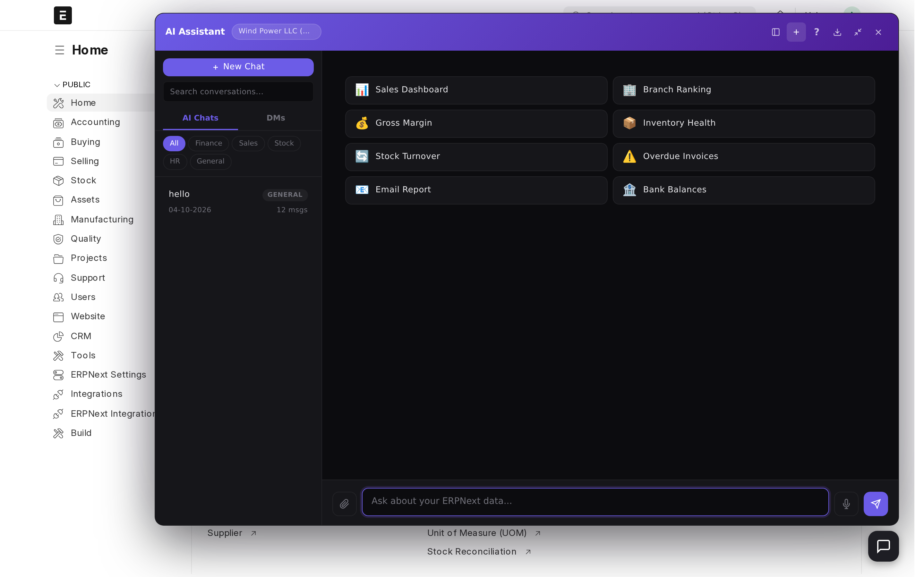Select the Overdue Invoices suggestion card
This screenshot has height=577, width=924.
pos(743,156)
